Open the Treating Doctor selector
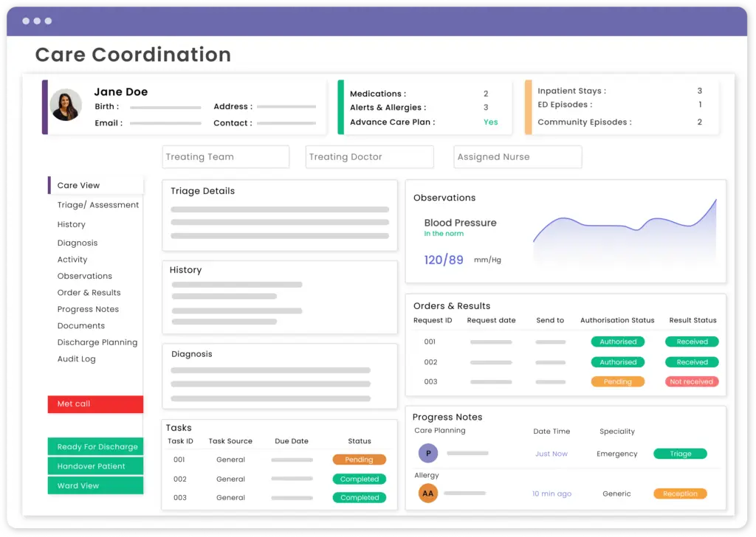The image size is (756, 537). [369, 156]
